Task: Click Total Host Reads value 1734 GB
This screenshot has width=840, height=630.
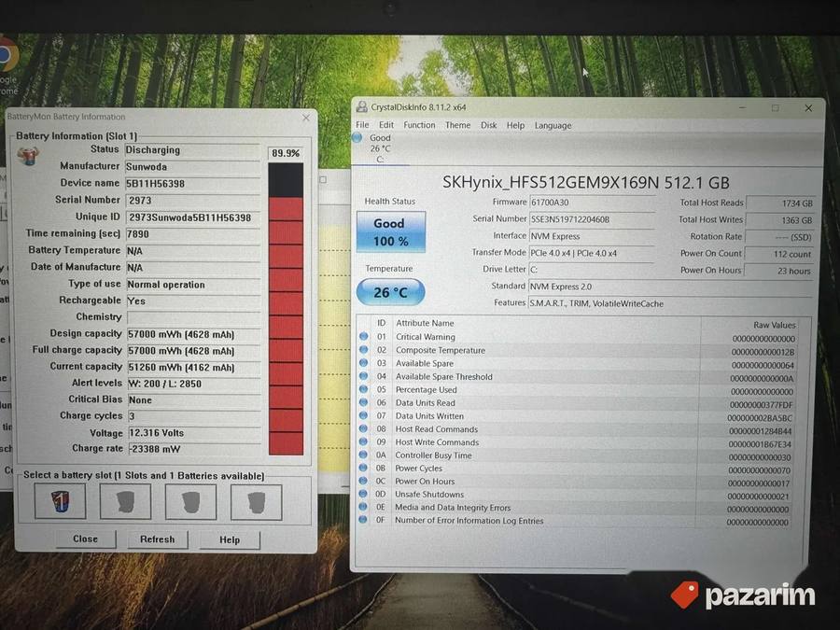Action: [780, 203]
